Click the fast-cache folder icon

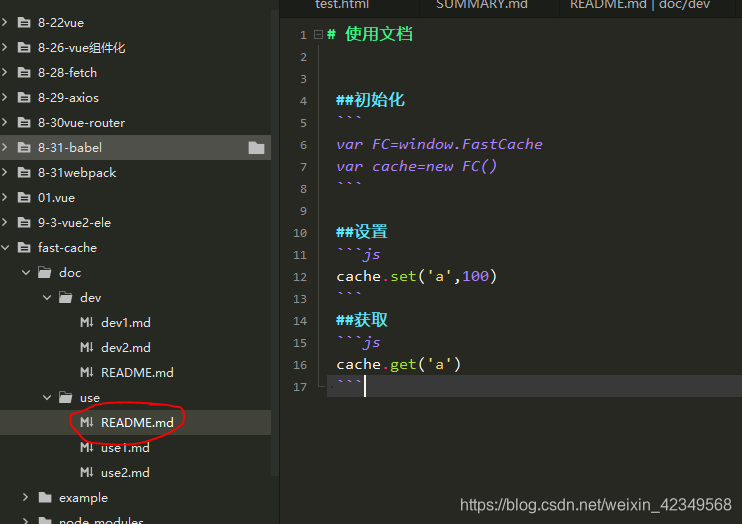(x=24, y=248)
